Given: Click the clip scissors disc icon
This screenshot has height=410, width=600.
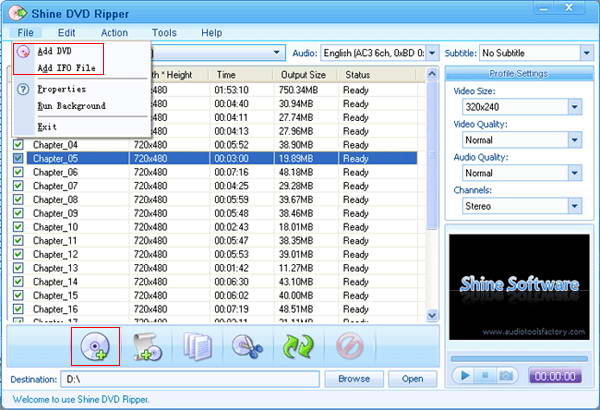Looking at the screenshot, I should [248, 346].
